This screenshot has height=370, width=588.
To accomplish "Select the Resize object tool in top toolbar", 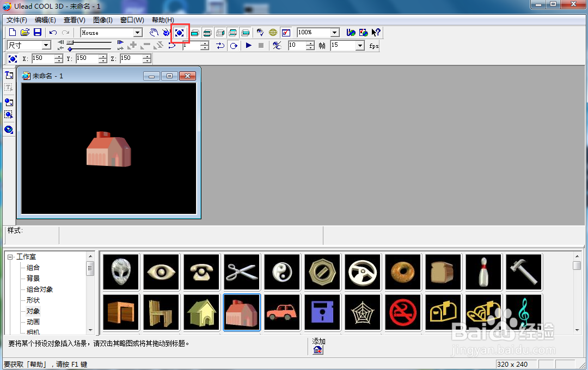I will 180,33.
